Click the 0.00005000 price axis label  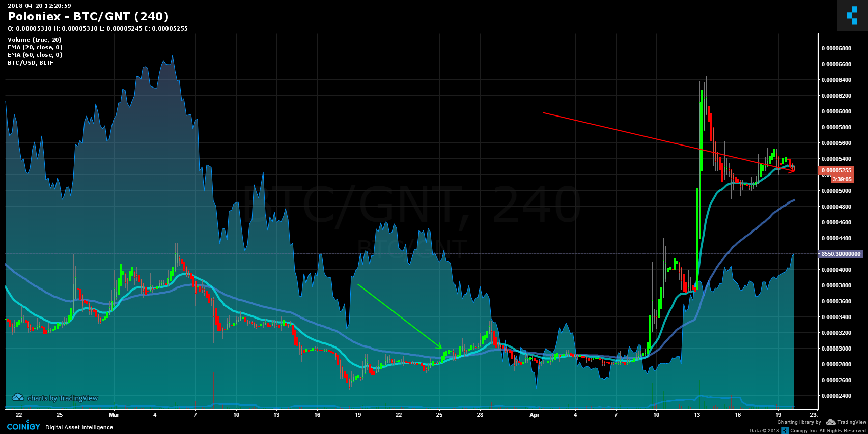[x=836, y=191]
